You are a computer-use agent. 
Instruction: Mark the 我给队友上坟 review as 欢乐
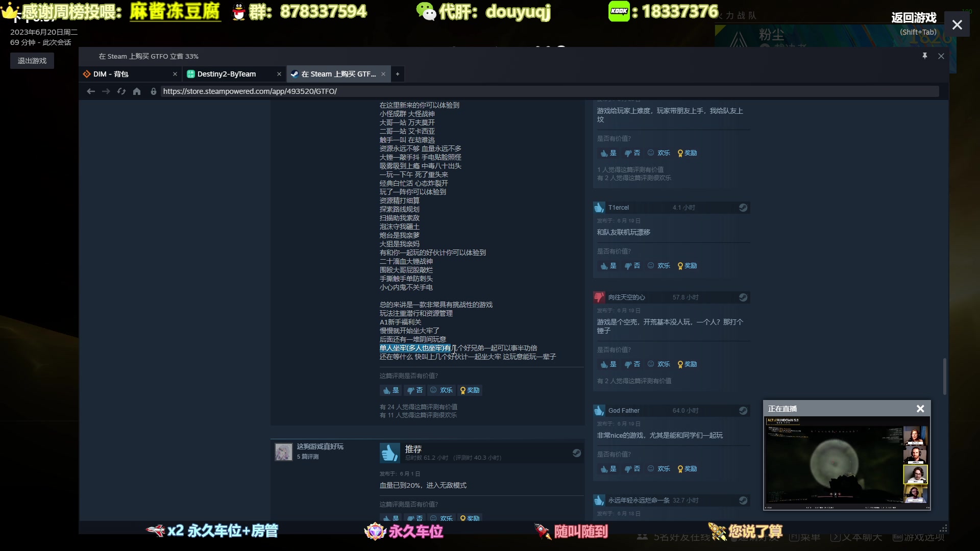tap(659, 153)
